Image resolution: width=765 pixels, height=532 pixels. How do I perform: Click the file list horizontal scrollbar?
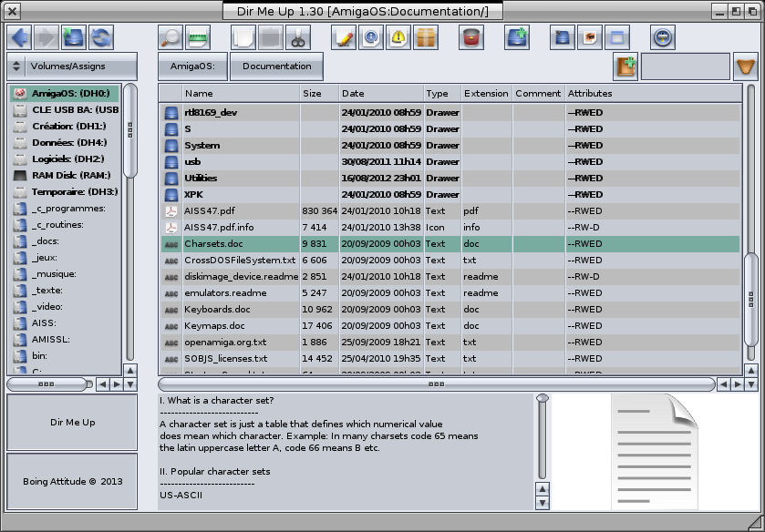[x=436, y=384]
